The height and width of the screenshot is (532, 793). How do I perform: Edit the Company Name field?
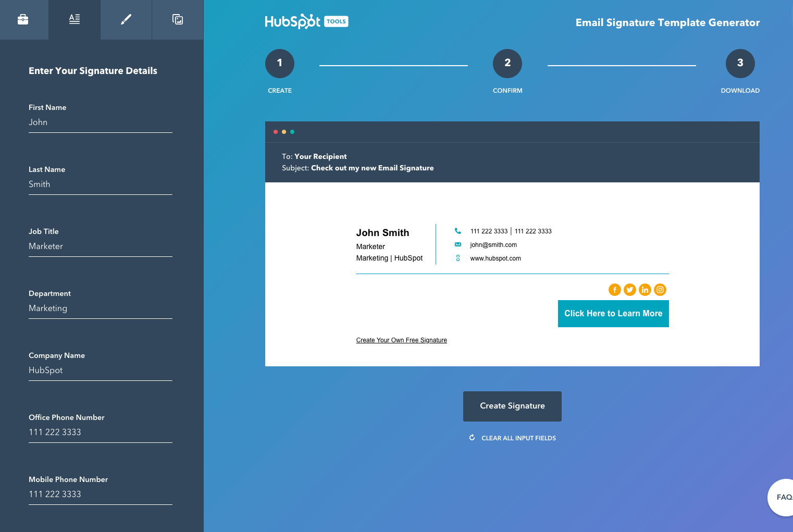(100, 370)
